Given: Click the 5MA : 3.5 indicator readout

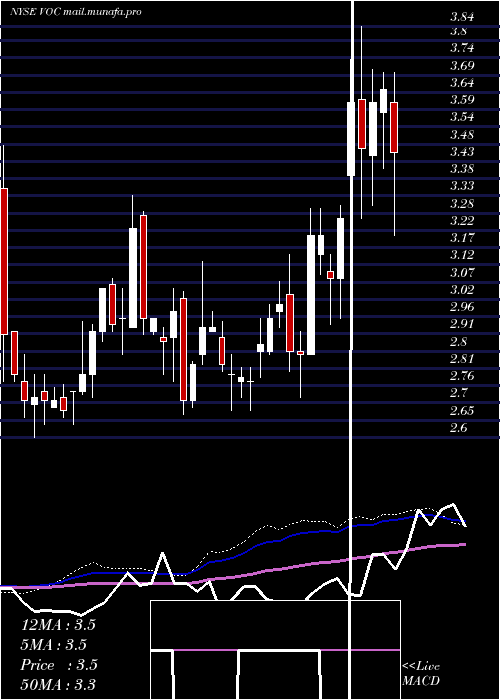Looking at the screenshot, I should (x=54, y=645).
